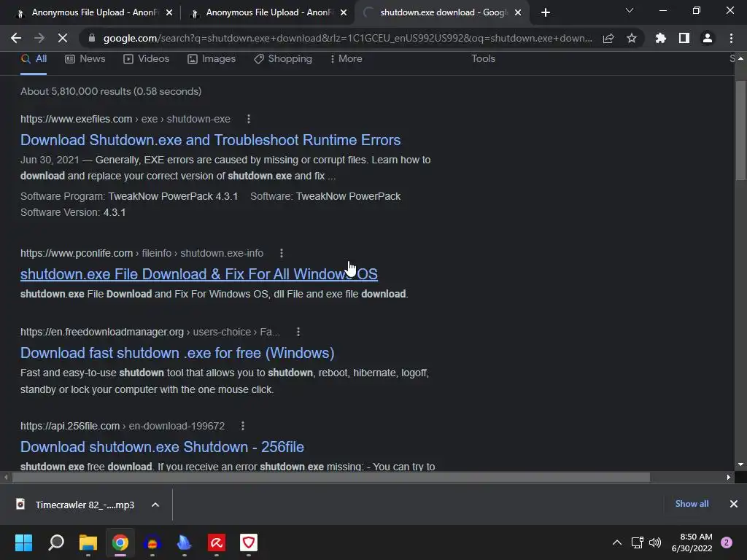This screenshot has height=560, width=747.
Task: Open the volume speaker tray icon
Action: [x=655, y=542]
